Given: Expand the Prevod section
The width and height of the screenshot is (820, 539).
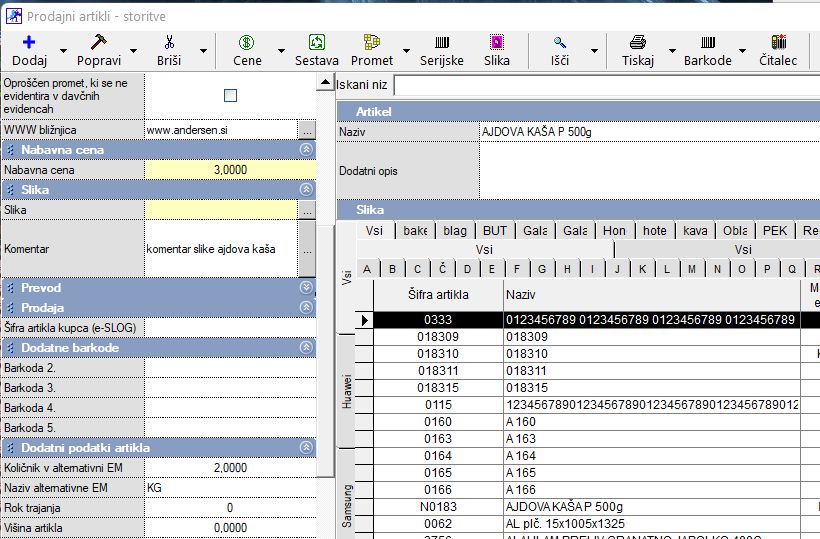Looking at the screenshot, I should point(307,288).
